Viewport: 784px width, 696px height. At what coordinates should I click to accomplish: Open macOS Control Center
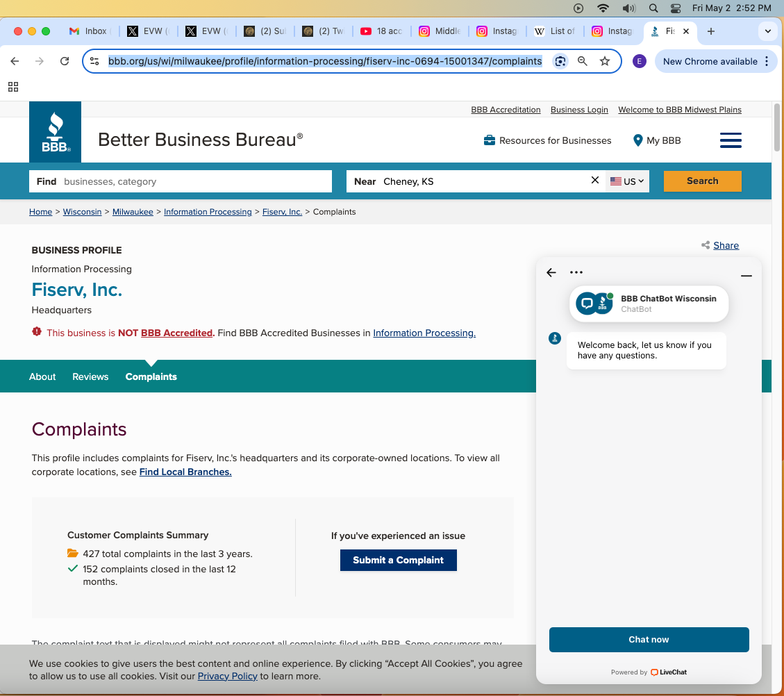click(x=676, y=8)
